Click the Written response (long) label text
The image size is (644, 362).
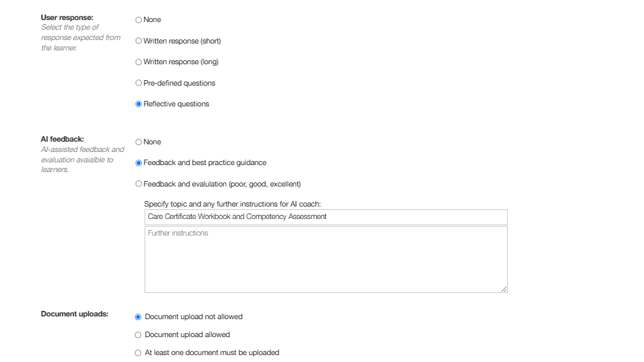point(181,62)
